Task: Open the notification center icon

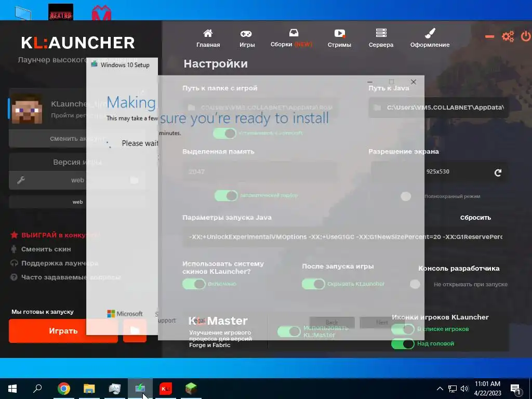Action: click(x=516, y=389)
